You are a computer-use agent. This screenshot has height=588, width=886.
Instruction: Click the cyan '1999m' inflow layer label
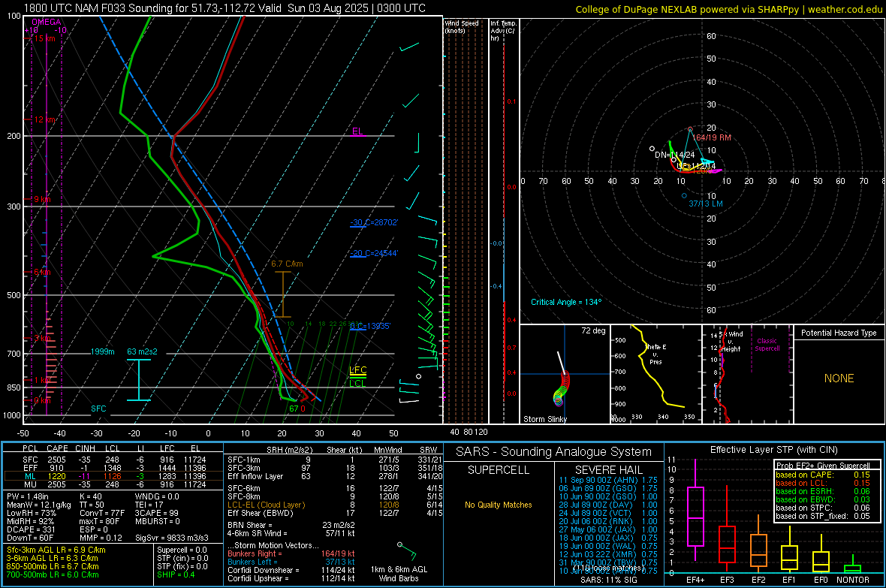click(103, 351)
